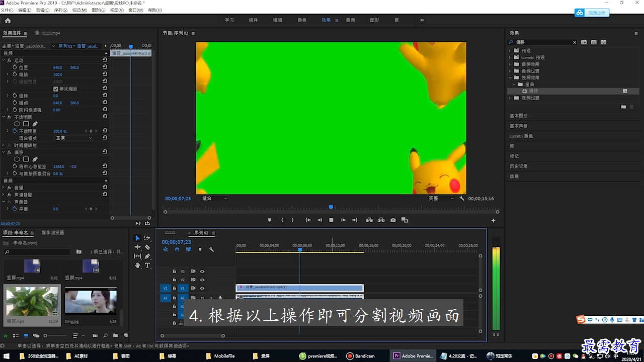Select the Razor tool
This screenshot has width=644, height=362.
pos(147,247)
